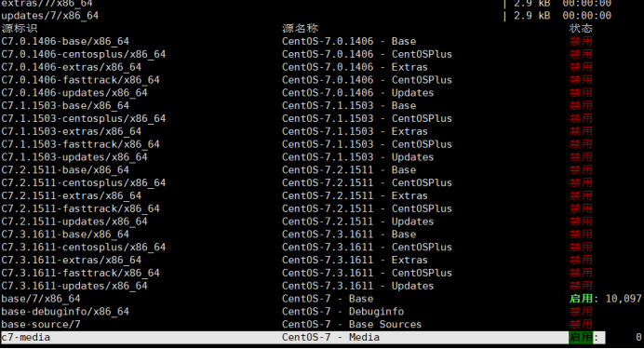
Task: Click repo name CentOS-7.1.1503 - Extras
Action: [355, 131]
